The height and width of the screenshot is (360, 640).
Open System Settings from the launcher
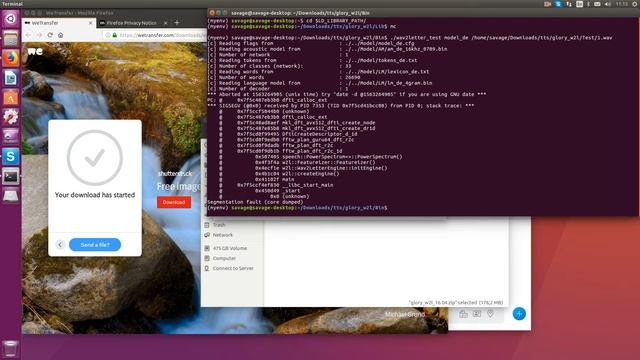tap(11, 117)
